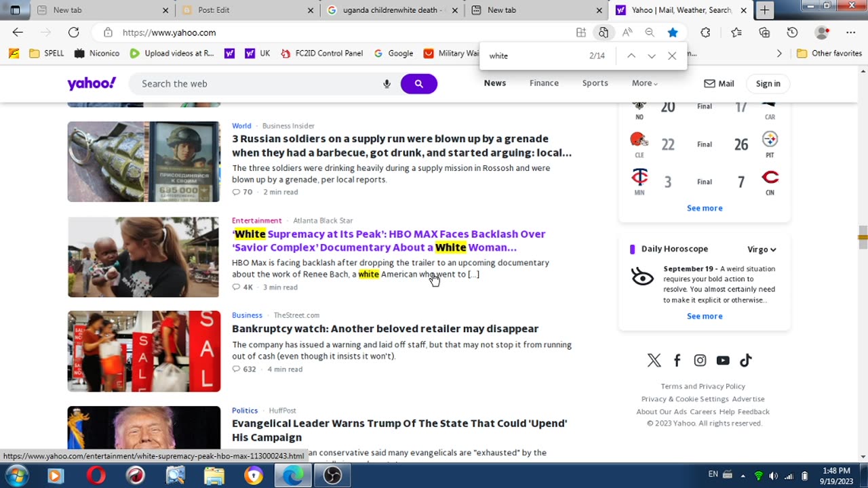This screenshot has width=868, height=488.
Task: Select the Sports nav item
Action: coord(595,83)
